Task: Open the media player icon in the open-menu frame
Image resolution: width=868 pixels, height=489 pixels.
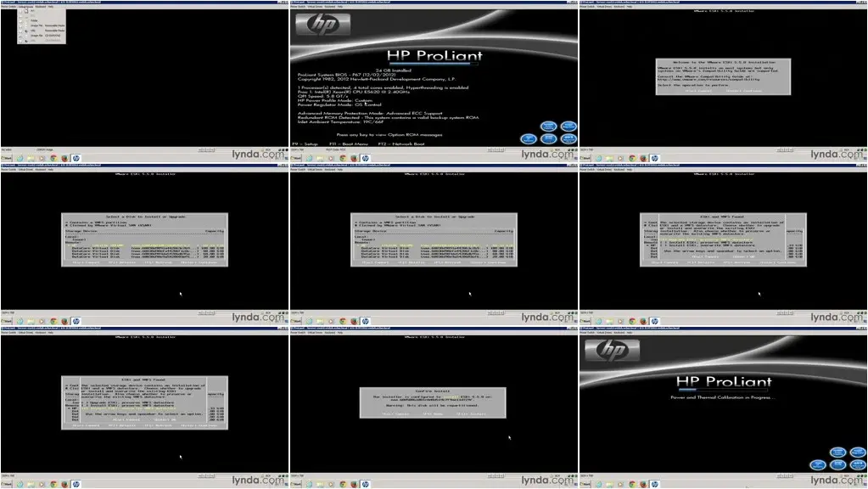Action: (42, 159)
